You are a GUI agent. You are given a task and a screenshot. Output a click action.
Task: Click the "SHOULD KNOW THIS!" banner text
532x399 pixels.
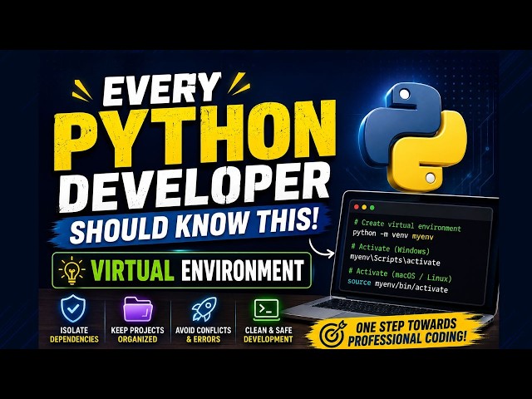pos(195,224)
